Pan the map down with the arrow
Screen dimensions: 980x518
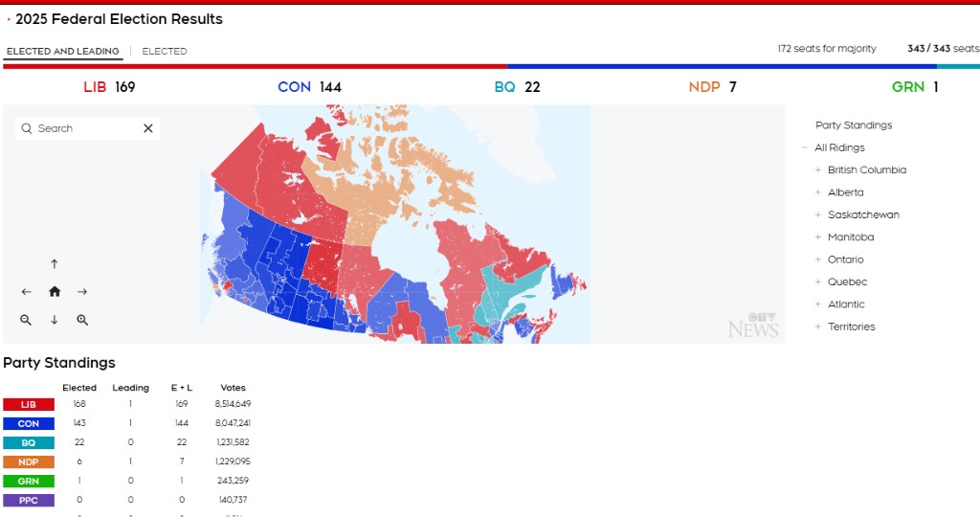[55, 320]
